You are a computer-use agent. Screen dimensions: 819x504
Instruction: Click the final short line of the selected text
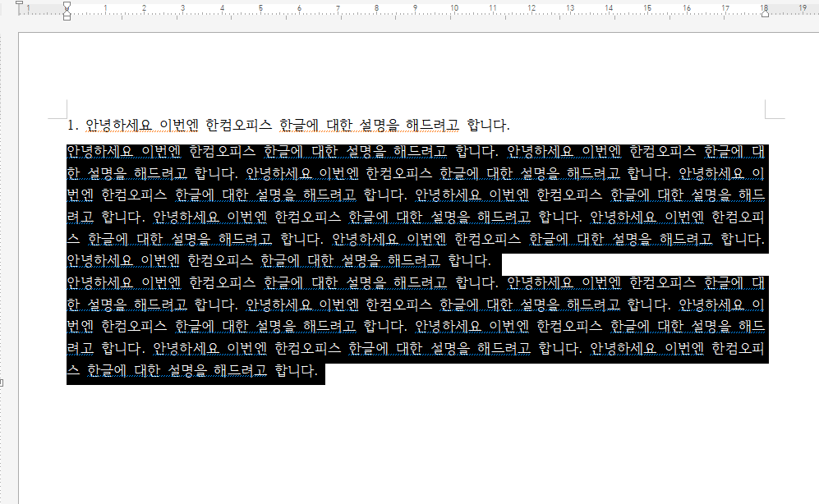pyautogui.click(x=196, y=371)
